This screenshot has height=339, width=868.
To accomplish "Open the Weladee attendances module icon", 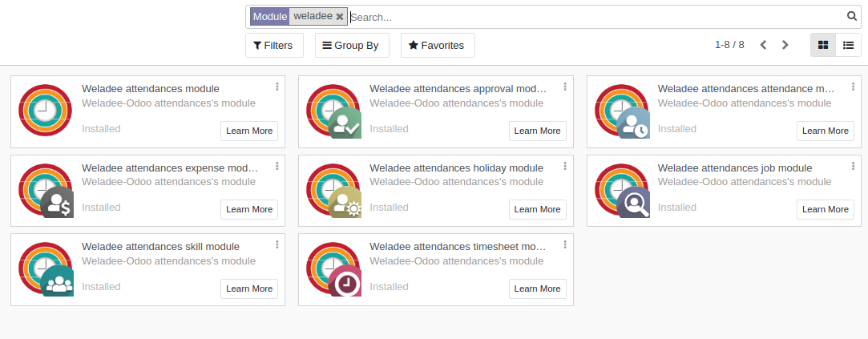I will (x=46, y=111).
